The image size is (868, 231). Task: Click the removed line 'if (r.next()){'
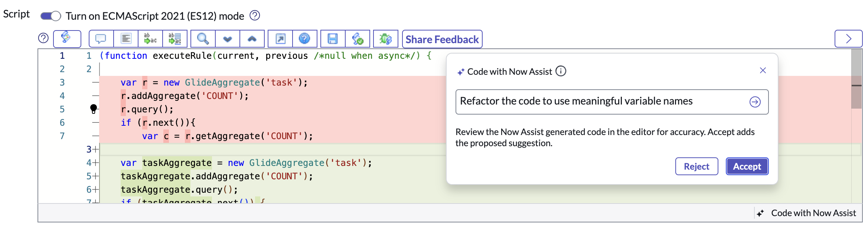click(x=158, y=123)
